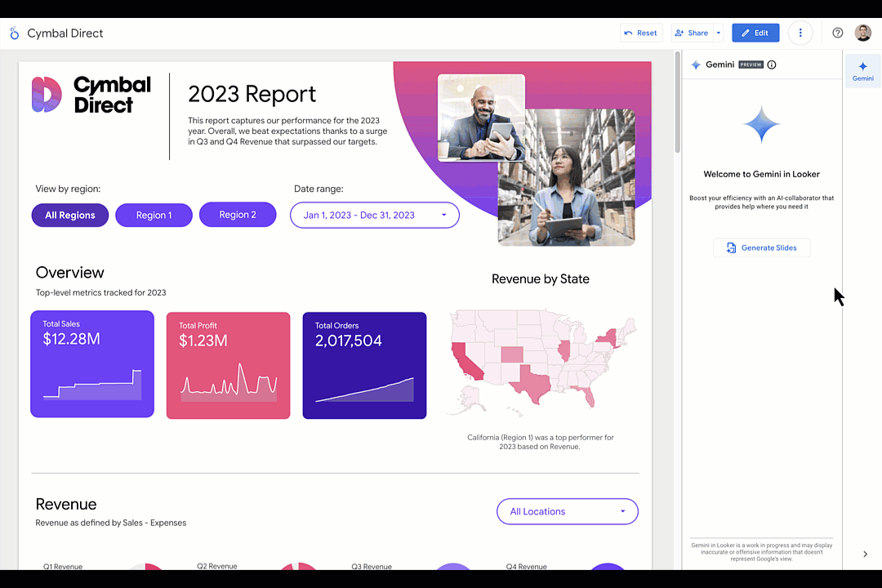The width and height of the screenshot is (882, 588).
Task: Click the report vertical scrollbar
Action: (x=677, y=101)
